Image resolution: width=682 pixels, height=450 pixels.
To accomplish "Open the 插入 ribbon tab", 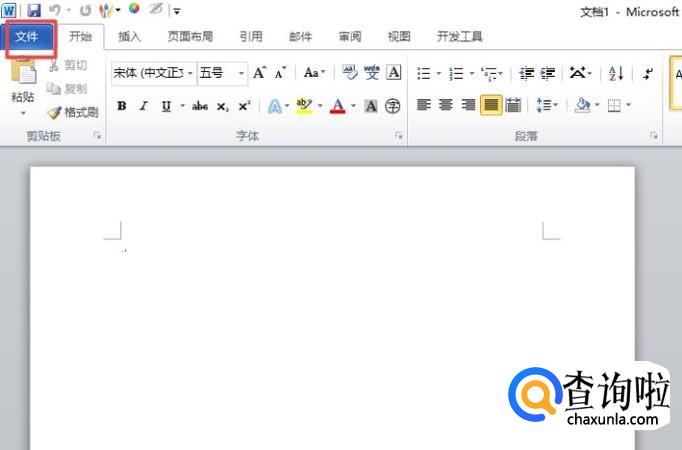I will [130, 37].
